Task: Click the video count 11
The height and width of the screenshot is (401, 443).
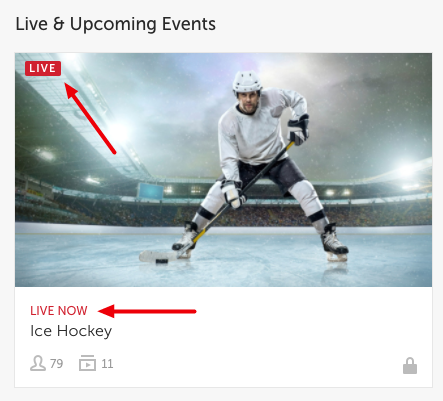Action: pyautogui.click(x=107, y=364)
